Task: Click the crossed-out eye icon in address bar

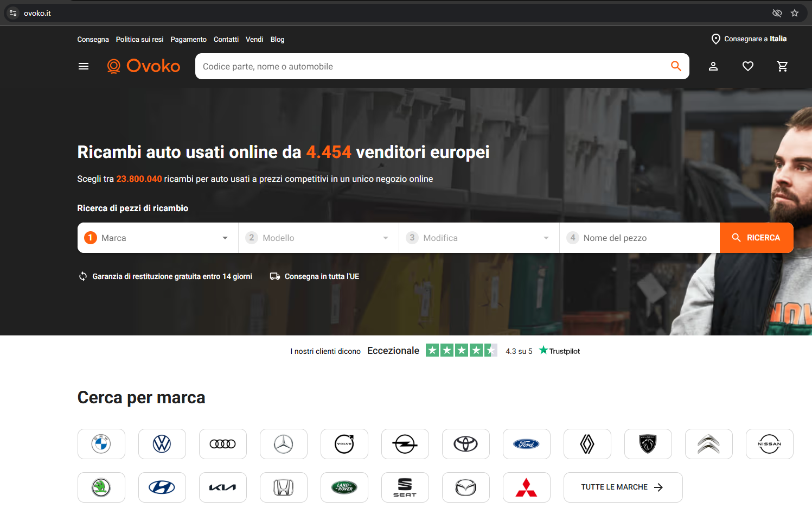Action: pyautogui.click(x=777, y=13)
